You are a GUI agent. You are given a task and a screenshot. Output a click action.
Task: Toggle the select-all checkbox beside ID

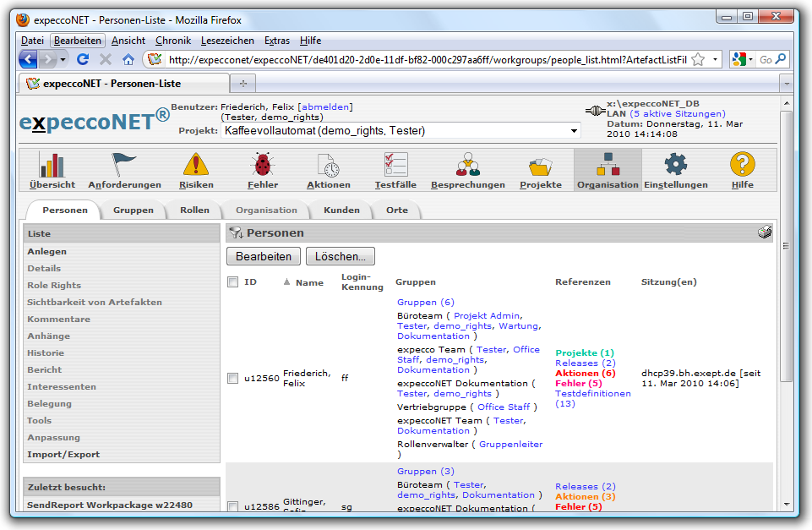(233, 282)
